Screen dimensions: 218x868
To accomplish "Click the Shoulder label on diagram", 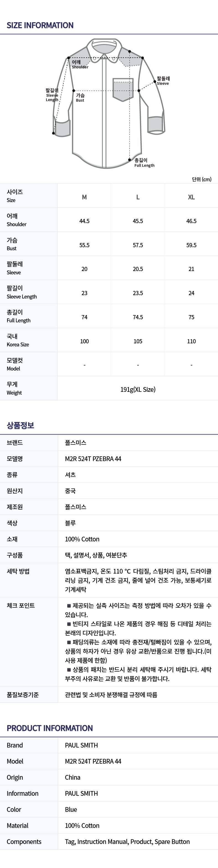I will click(80, 64).
